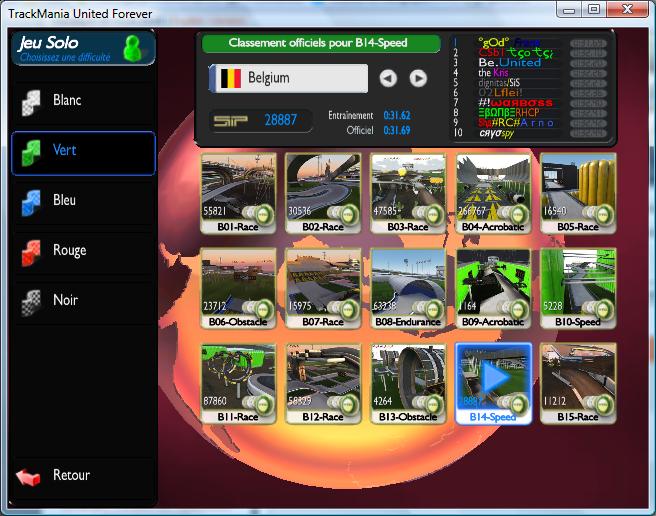Click the SP skill points score 28887
The image size is (656, 516).
tap(280, 120)
